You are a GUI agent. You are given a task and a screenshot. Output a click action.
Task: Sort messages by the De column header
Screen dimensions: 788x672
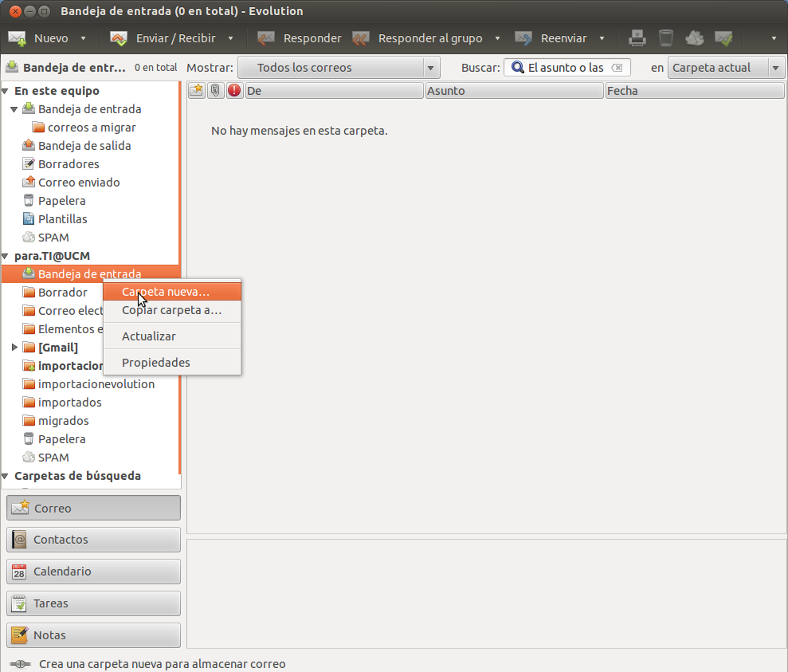point(334,90)
